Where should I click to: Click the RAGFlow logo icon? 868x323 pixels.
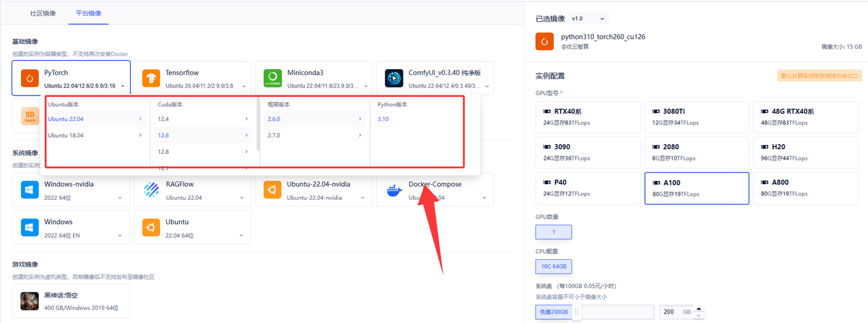151,190
